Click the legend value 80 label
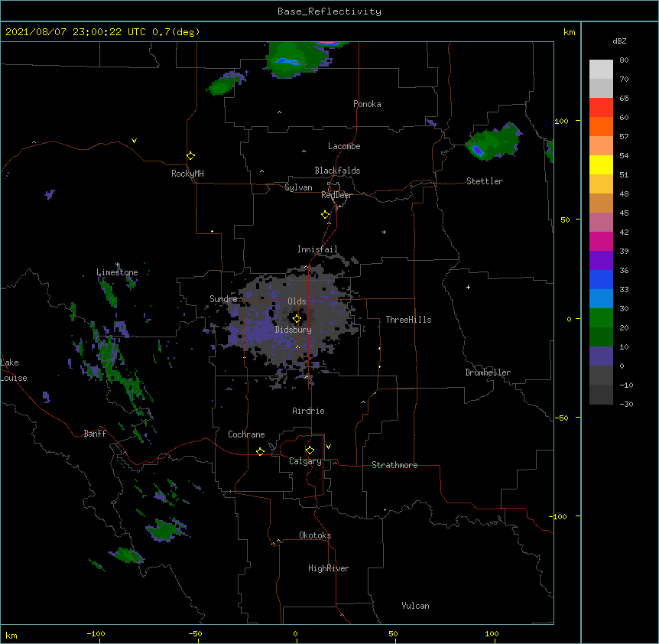This screenshot has width=659, height=644. click(x=624, y=60)
